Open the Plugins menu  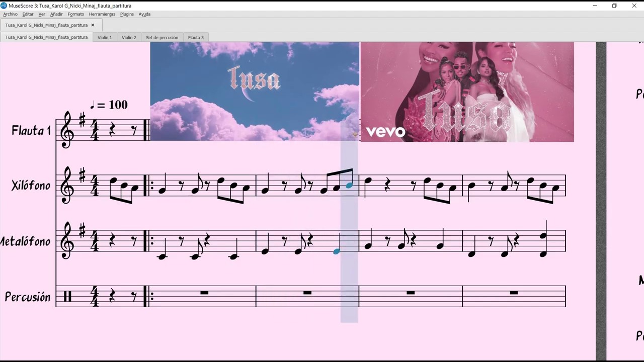coord(127,14)
